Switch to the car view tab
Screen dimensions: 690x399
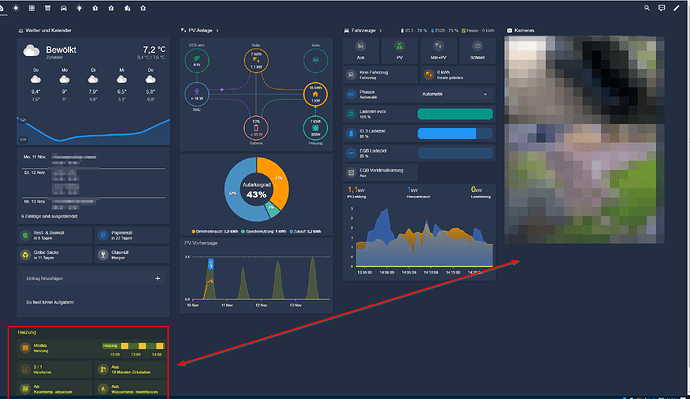point(63,8)
